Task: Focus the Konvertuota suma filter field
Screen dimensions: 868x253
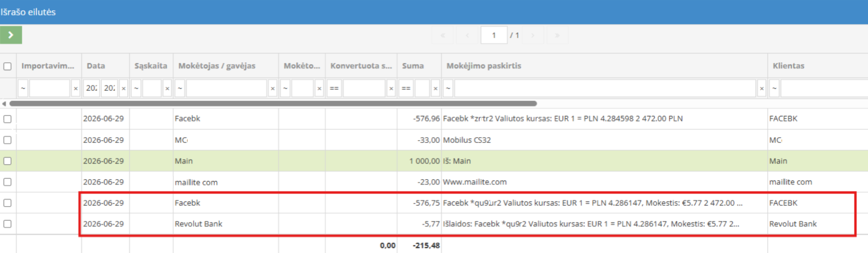Action: 364,88
